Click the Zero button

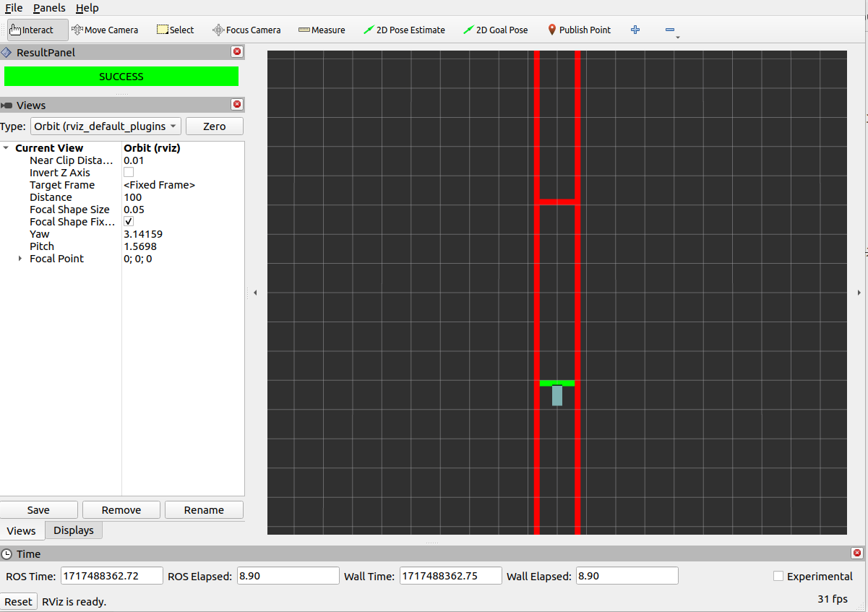click(214, 126)
